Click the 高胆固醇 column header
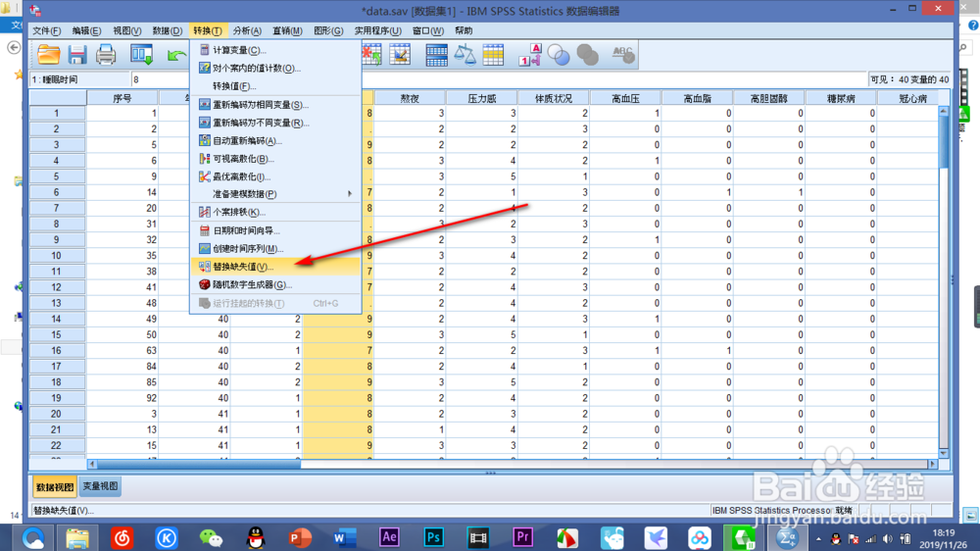This screenshot has width=980, height=551. 769,98
